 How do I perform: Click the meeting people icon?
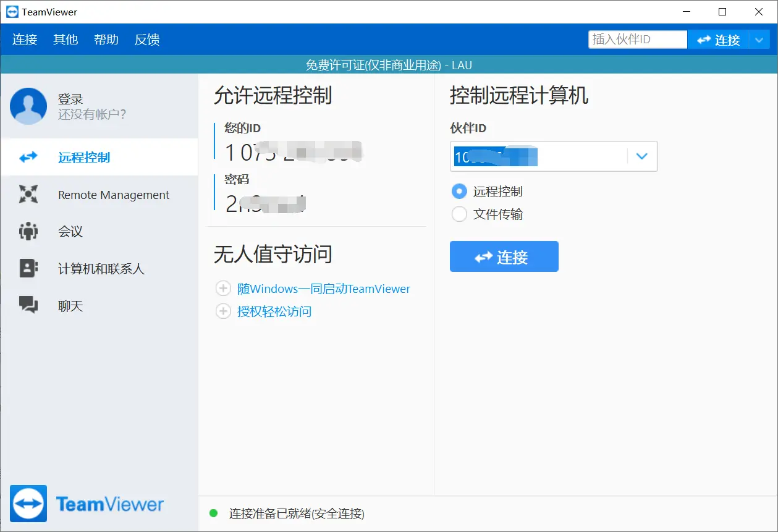(28, 232)
